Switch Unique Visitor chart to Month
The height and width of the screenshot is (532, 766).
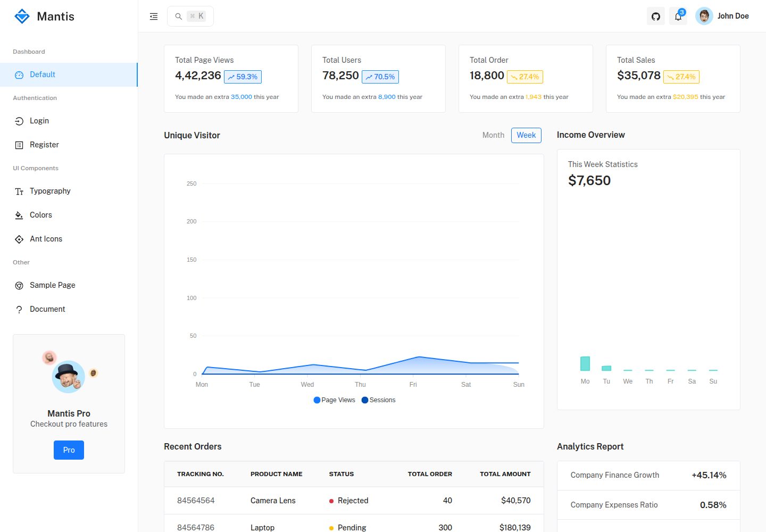point(493,135)
